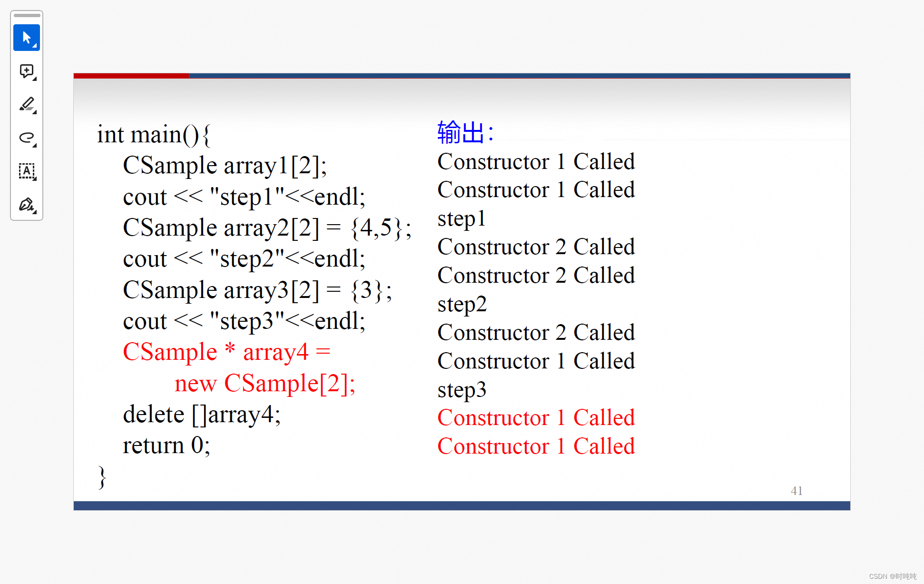Screen dimensions: 924x584
Task: Select the text box tool icon
Action: [27, 170]
